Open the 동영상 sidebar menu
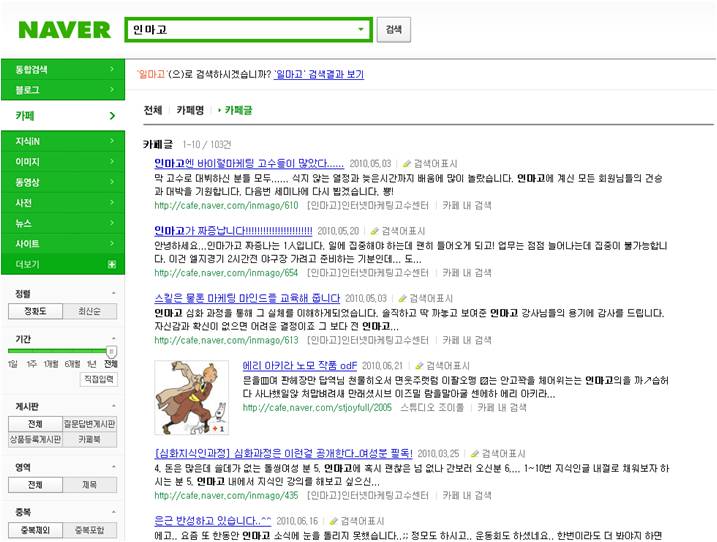717x542 pixels. click(63, 182)
